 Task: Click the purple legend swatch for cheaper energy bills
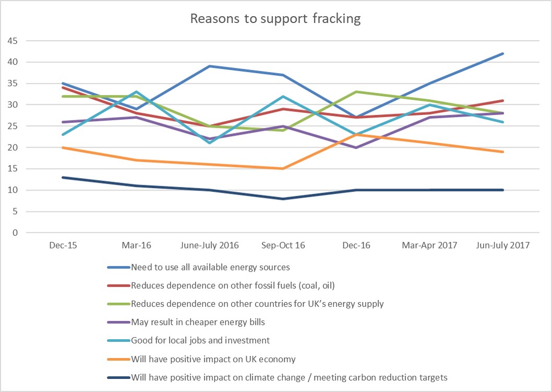(117, 322)
